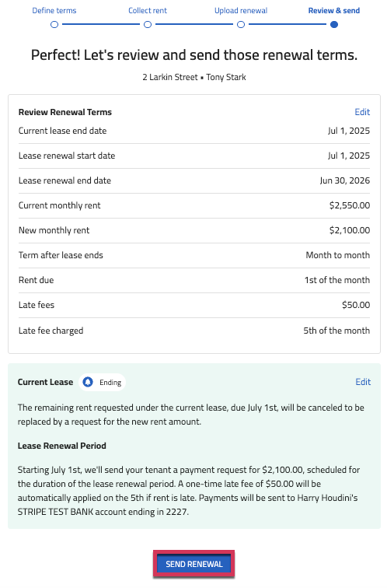Click the Upload renewal step circle

click(x=241, y=25)
